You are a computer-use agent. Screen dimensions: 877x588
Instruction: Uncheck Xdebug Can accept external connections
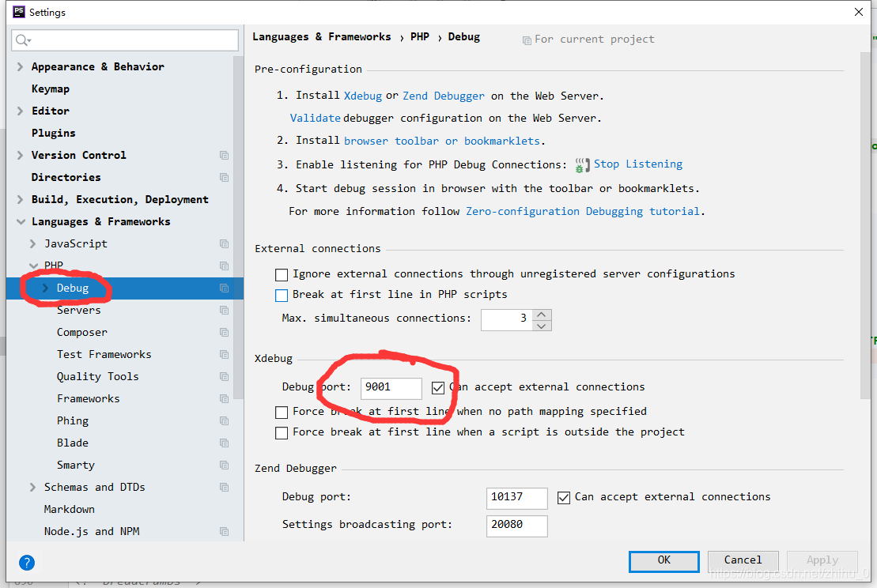(438, 387)
